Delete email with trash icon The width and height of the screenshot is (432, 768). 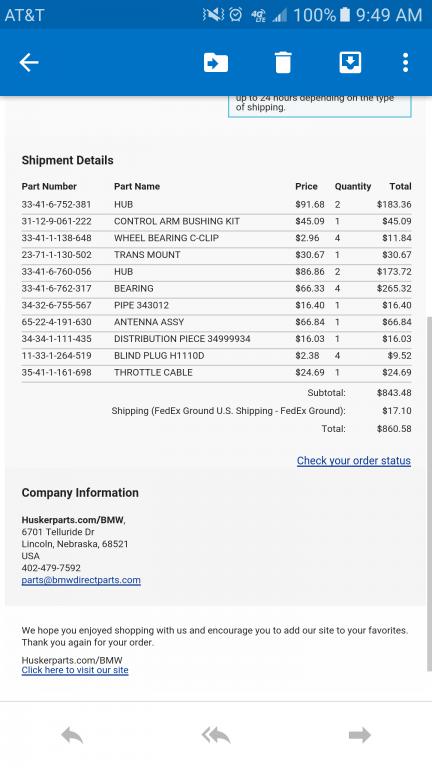[x=283, y=63]
